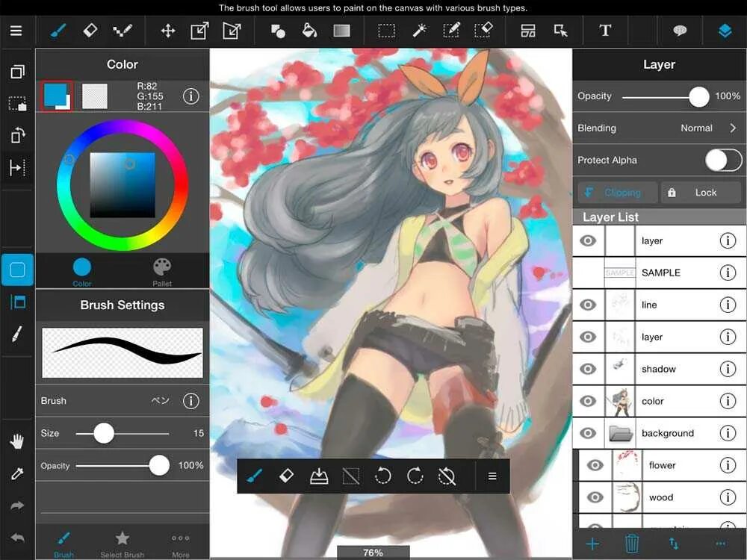Viewport: 747px width, 560px height.
Task: Hide the 'background' folder layer
Action: (x=588, y=433)
